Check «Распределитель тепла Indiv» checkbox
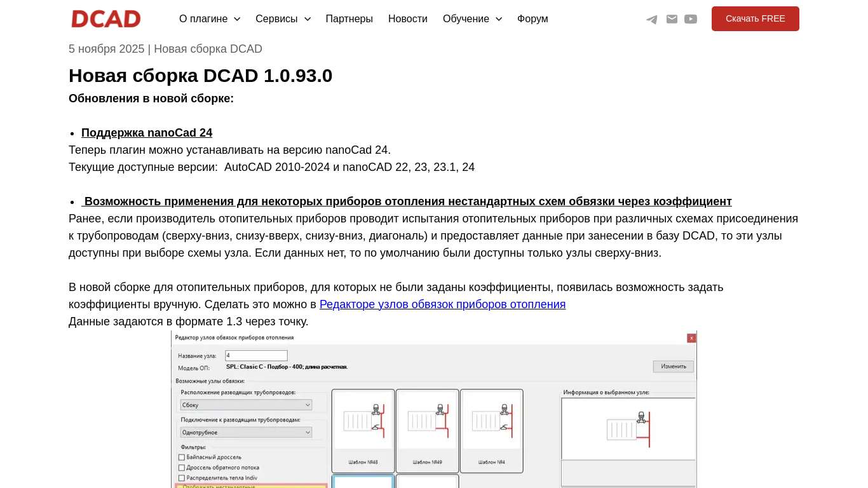Screen dimensions: 868x488 point(182,478)
